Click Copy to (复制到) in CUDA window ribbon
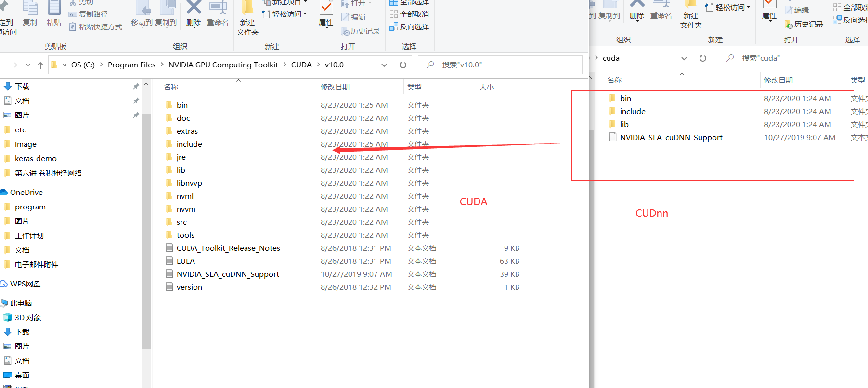This screenshot has width=868, height=388. (166, 14)
